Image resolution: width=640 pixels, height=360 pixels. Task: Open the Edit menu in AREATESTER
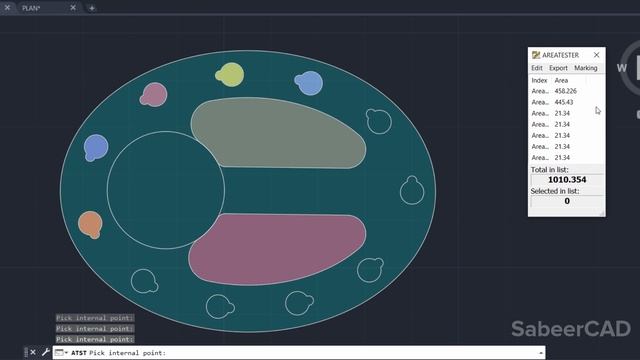click(x=537, y=68)
